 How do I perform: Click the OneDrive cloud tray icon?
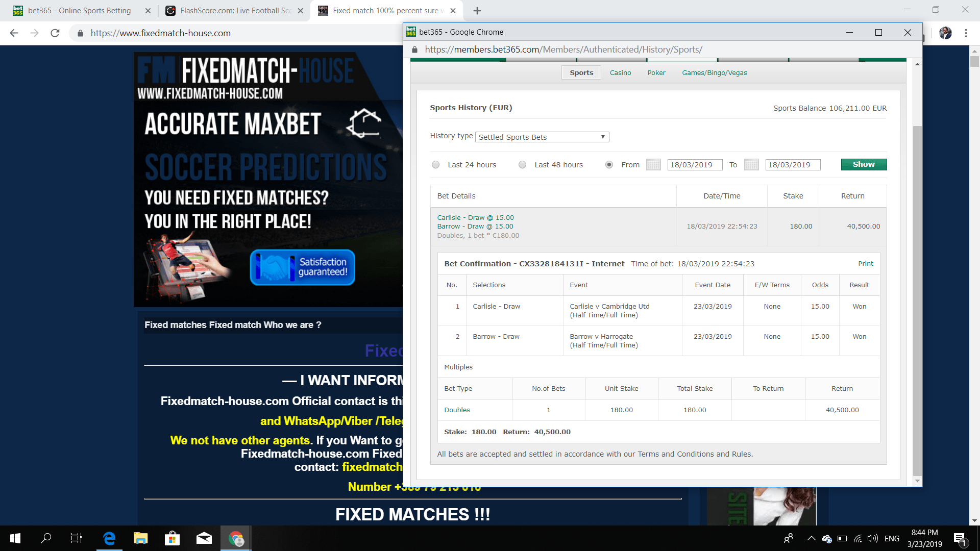click(x=827, y=538)
